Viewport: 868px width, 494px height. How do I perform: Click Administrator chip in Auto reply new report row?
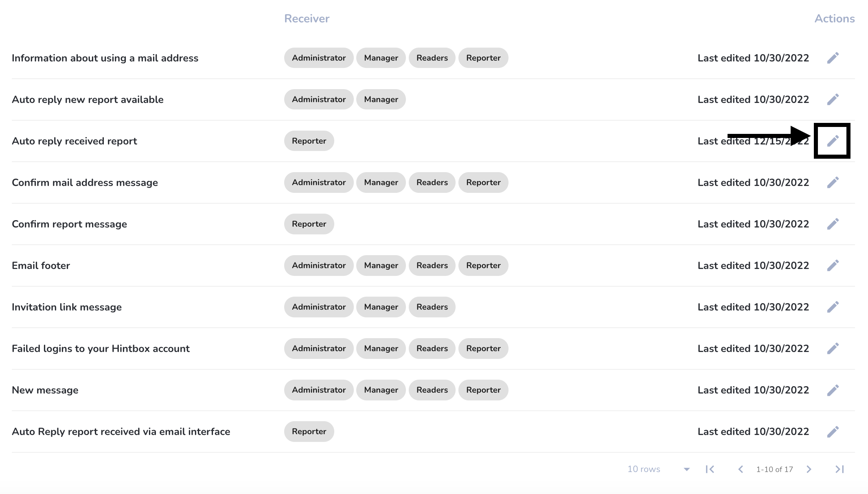(319, 99)
